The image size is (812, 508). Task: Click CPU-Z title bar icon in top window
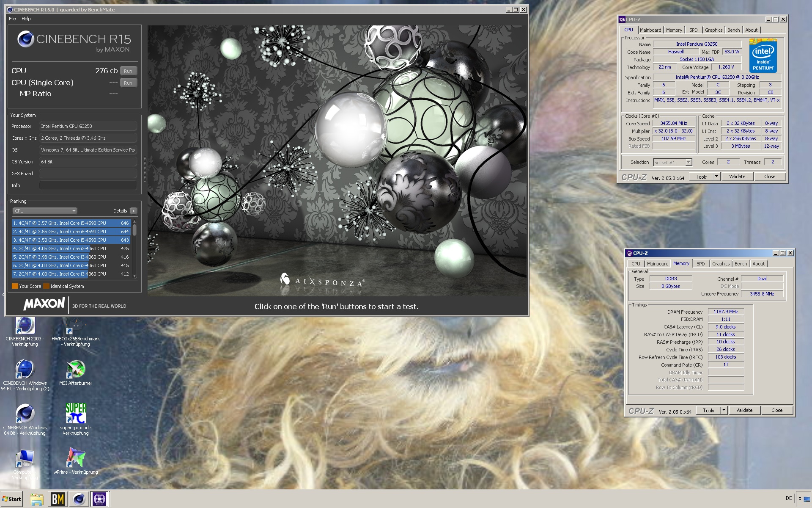point(622,19)
